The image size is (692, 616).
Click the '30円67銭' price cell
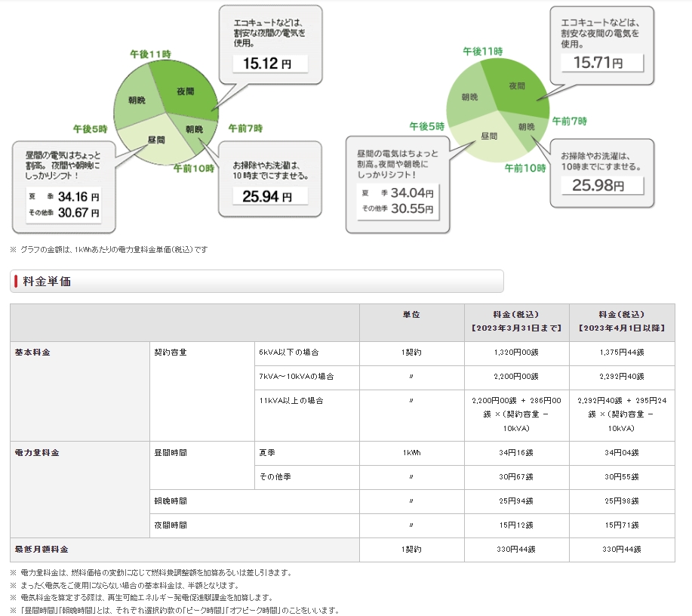pos(516,477)
